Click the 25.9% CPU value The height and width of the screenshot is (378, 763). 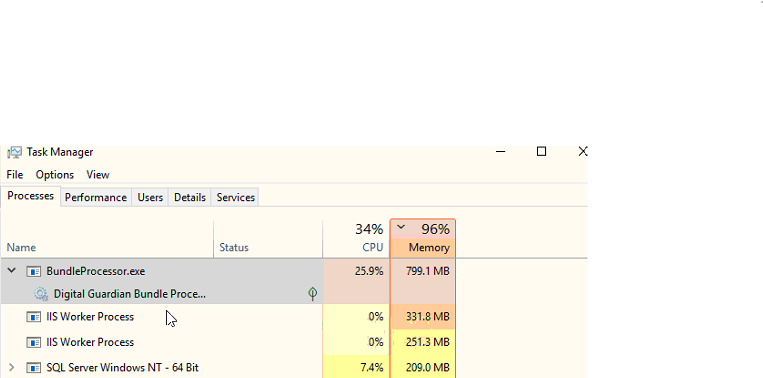click(369, 271)
